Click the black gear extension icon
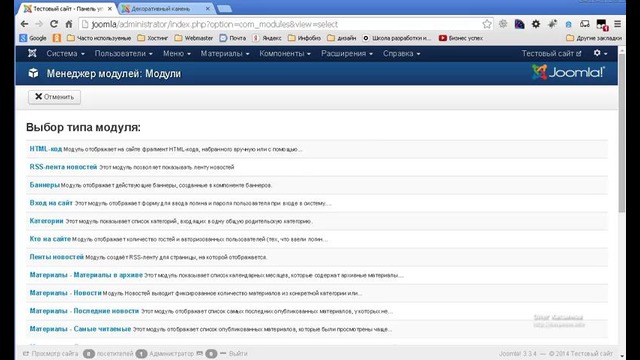Viewport: 640px width, 360px height. coord(536,24)
